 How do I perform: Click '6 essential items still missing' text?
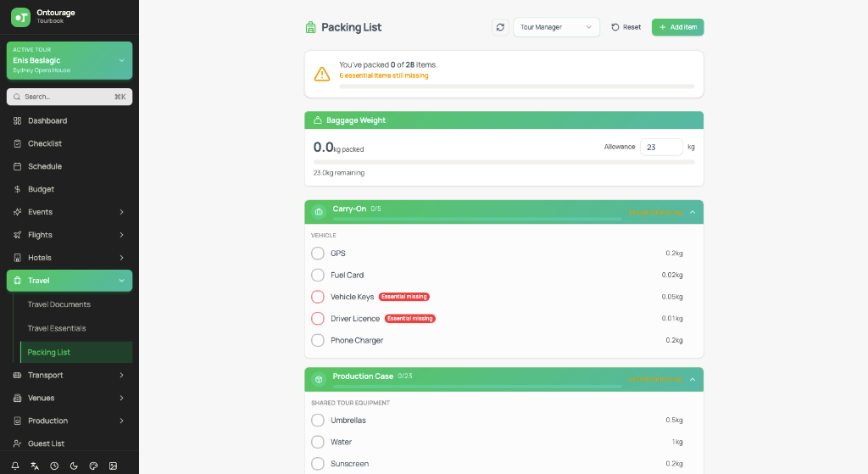pos(384,75)
